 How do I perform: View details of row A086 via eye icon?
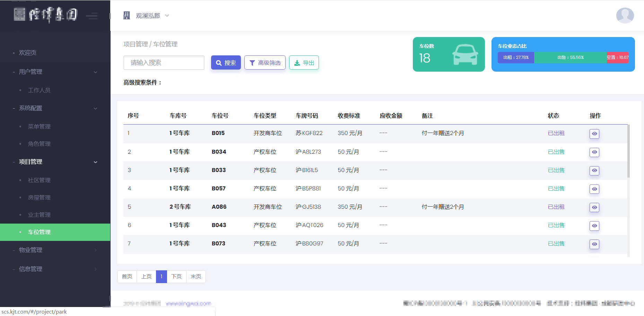pyautogui.click(x=594, y=207)
